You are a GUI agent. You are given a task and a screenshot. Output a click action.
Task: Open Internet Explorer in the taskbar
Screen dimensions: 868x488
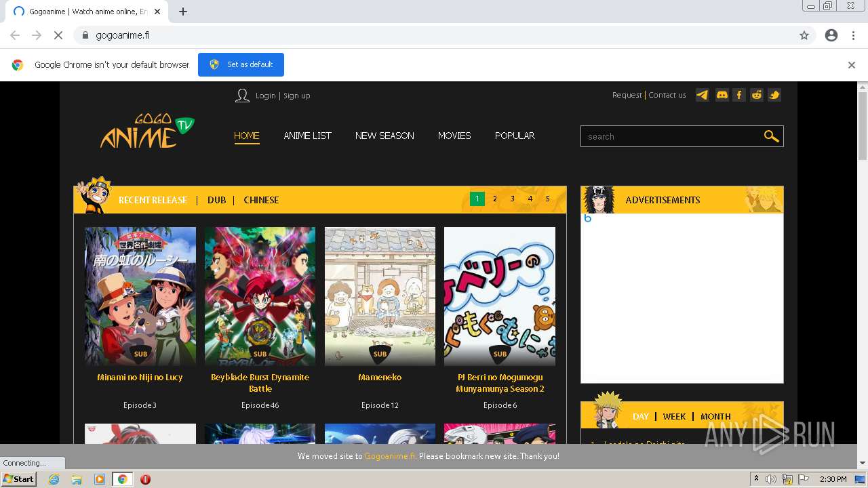[54, 479]
